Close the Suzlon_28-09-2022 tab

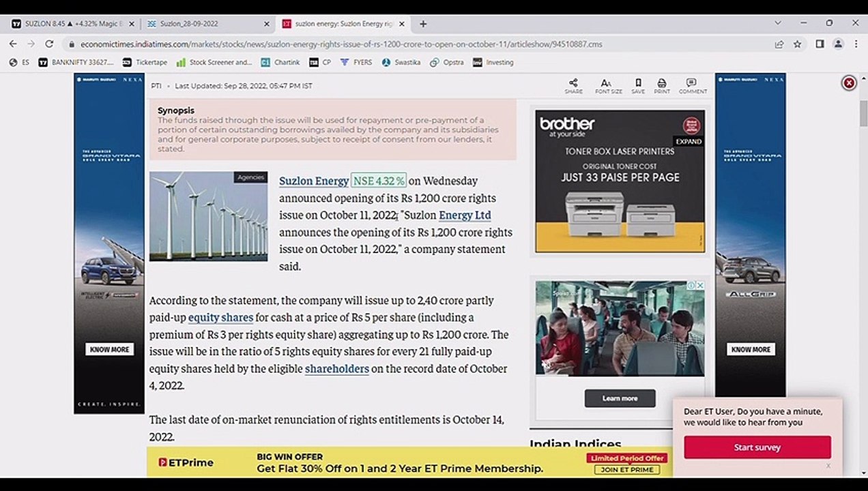pyautogui.click(x=267, y=24)
